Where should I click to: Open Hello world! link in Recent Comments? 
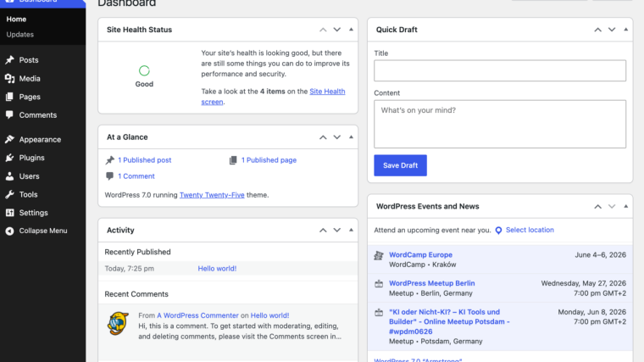coord(269,315)
